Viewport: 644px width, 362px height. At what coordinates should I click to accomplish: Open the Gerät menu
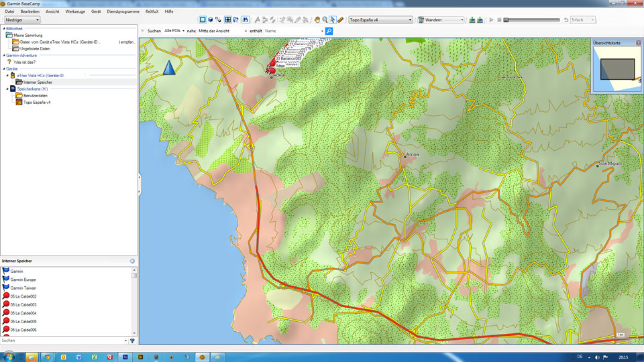point(96,11)
